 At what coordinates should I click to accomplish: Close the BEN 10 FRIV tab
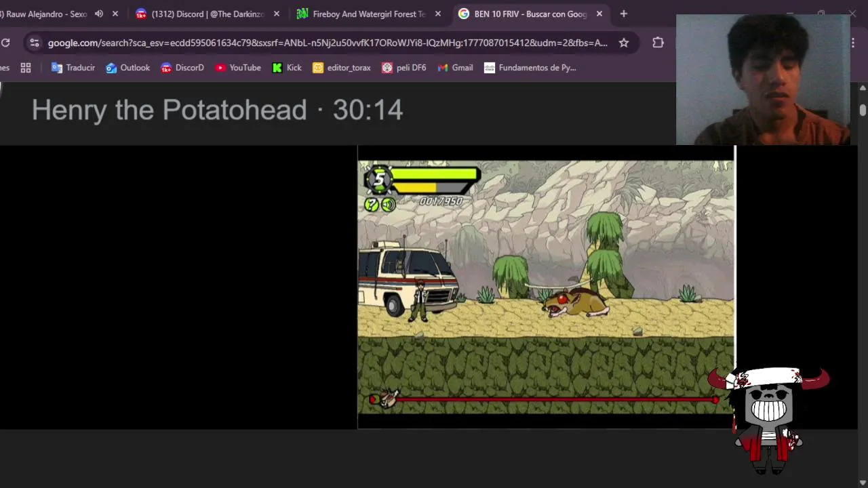pyautogui.click(x=599, y=14)
